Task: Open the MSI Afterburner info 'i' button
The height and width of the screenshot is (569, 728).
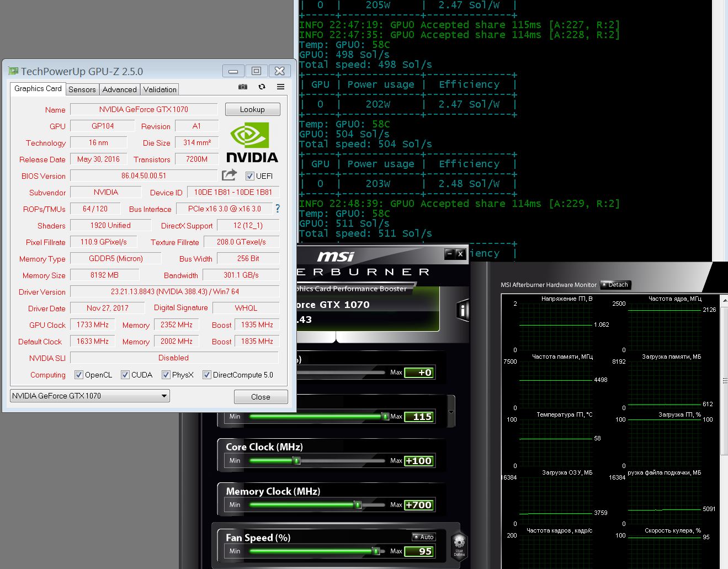Action: point(463,310)
